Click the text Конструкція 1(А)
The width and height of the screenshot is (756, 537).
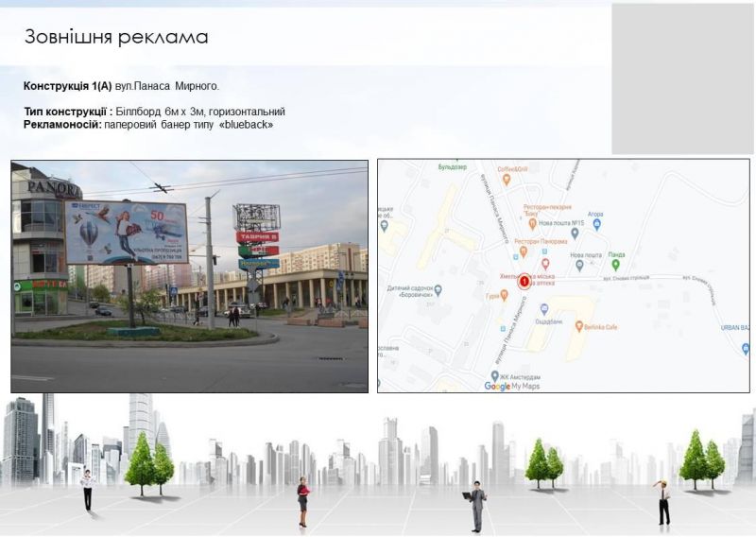67,86
